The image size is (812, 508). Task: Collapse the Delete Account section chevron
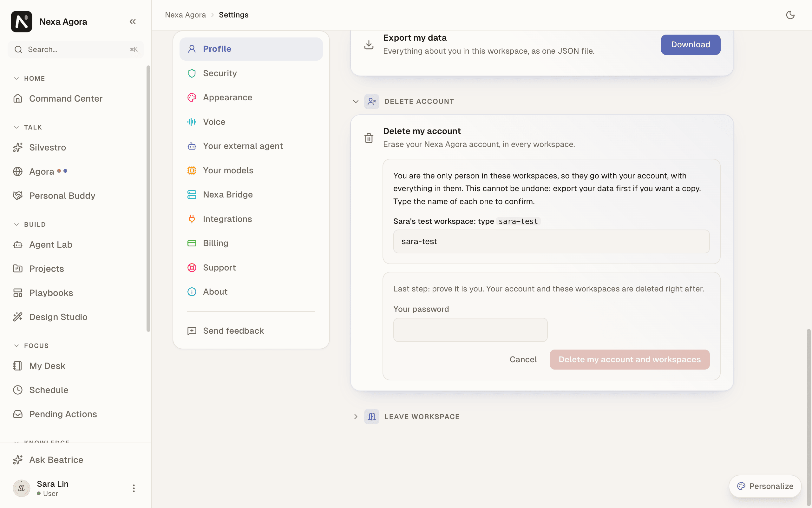pos(356,102)
